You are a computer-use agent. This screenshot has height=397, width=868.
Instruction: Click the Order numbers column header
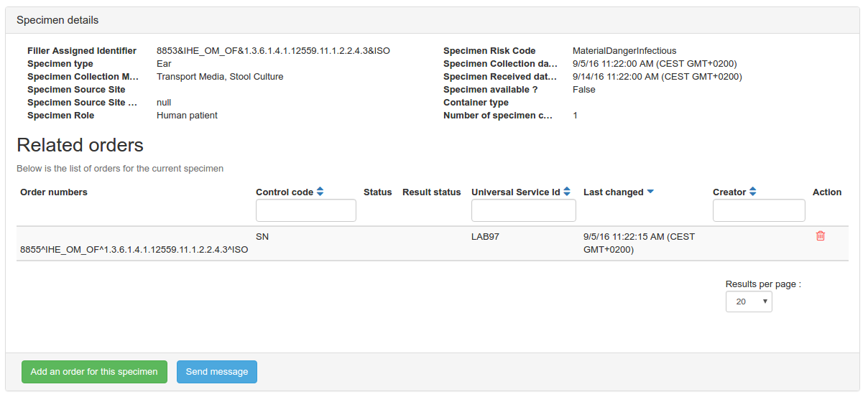(54, 192)
